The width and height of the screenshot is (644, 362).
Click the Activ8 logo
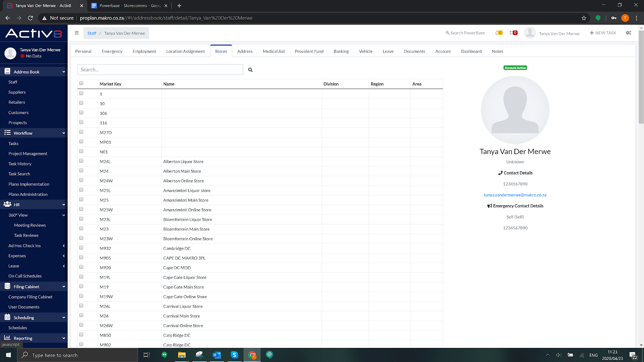[34, 33]
